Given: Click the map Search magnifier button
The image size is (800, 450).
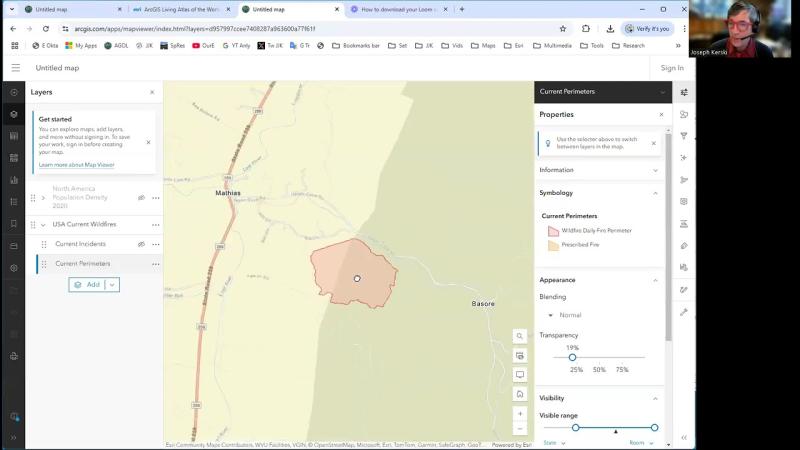Looking at the screenshot, I should tap(519, 336).
